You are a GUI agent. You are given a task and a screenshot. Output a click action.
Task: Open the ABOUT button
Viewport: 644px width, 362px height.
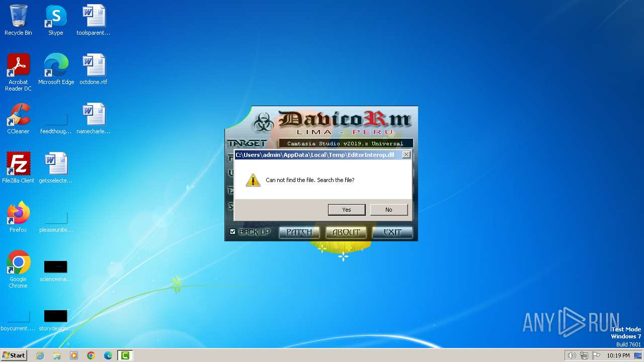(x=346, y=232)
